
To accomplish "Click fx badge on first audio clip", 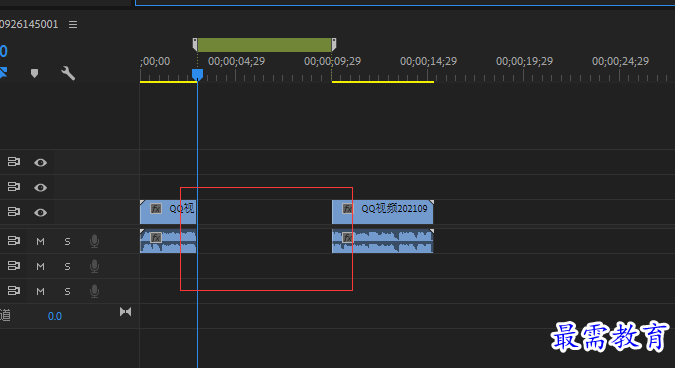I will (156, 237).
